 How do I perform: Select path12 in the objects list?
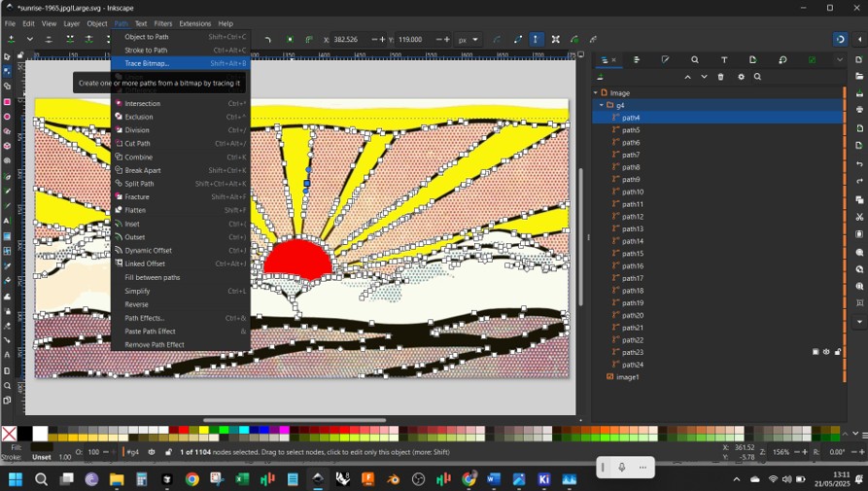point(632,217)
